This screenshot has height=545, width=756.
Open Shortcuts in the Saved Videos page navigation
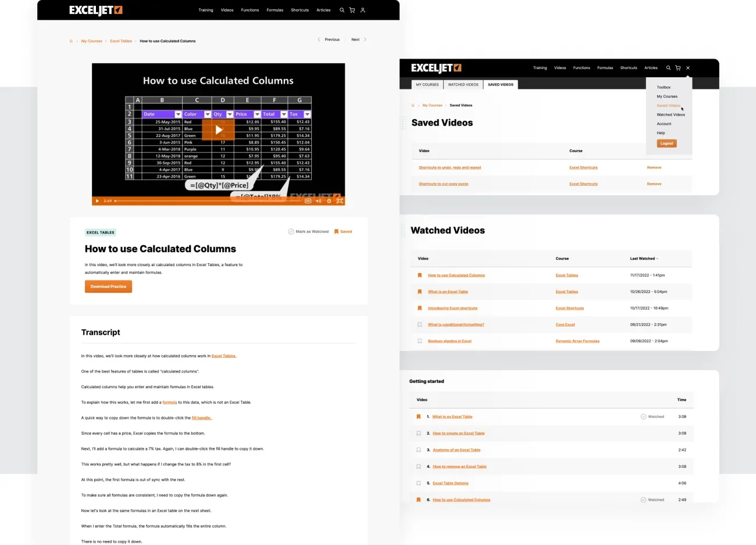point(629,68)
